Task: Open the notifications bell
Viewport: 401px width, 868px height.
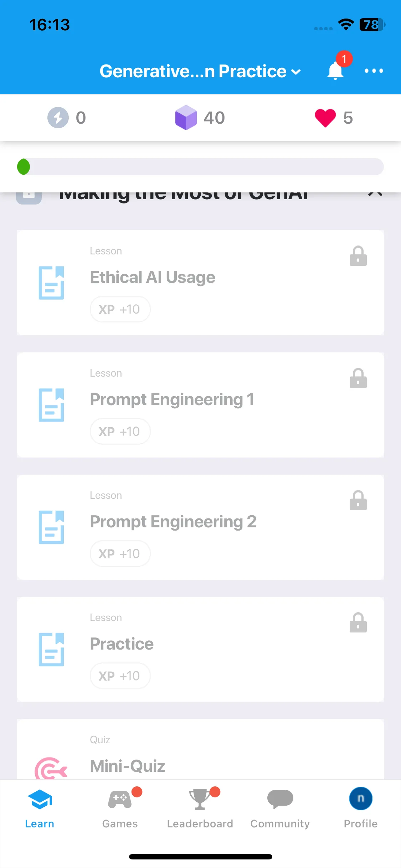Action: [335, 70]
